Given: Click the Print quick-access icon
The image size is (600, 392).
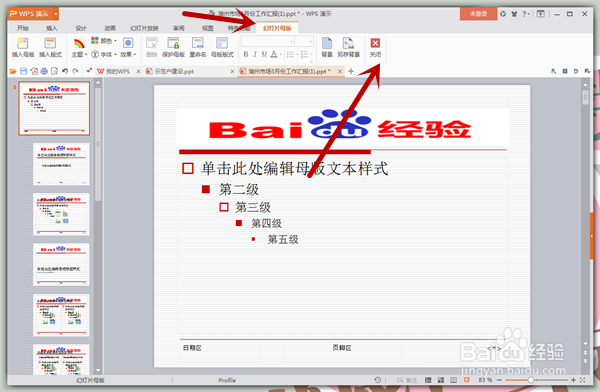Looking at the screenshot, I should pos(44,71).
